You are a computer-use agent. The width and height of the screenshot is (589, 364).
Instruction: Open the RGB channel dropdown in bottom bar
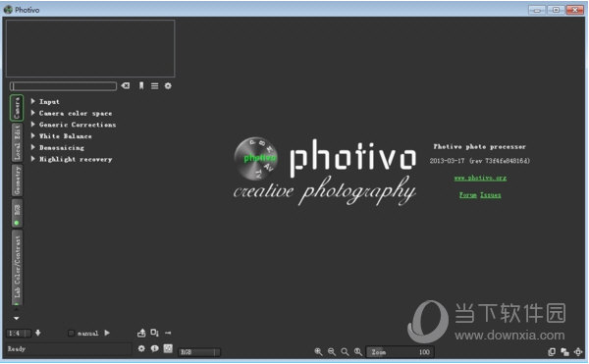(199, 352)
